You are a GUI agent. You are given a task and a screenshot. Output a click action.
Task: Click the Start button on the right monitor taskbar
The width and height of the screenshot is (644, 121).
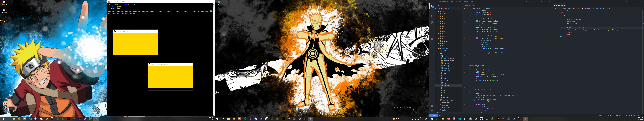pyautogui.click(x=432, y=119)
